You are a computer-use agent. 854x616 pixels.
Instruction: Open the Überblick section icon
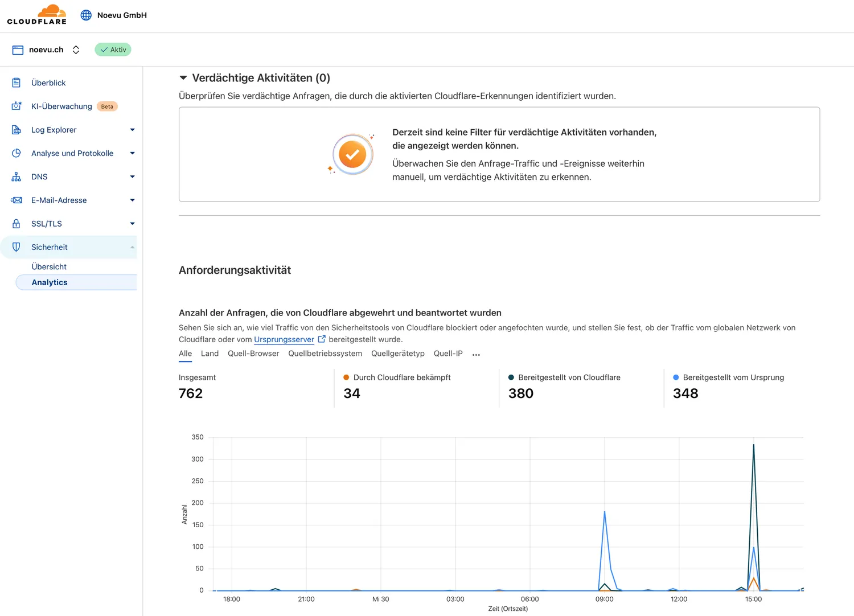click(x=16, y=83)
